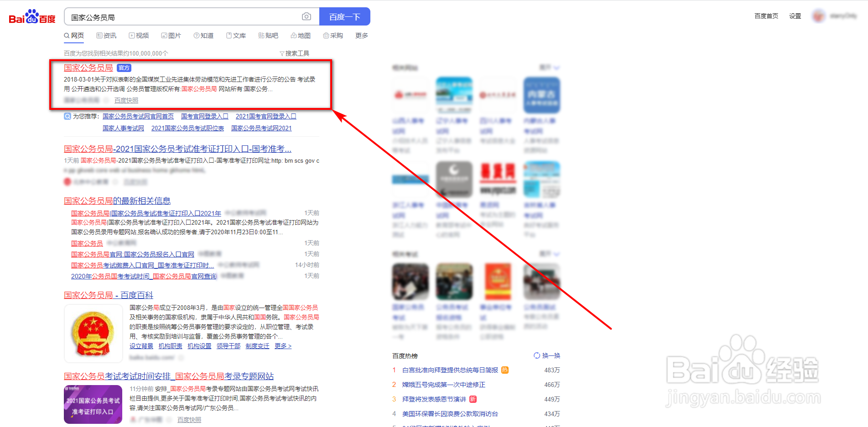Switch to the 资讯 tab
This screenshot has height=427, width=868.
pyautogui.click(x=106, y=36)
